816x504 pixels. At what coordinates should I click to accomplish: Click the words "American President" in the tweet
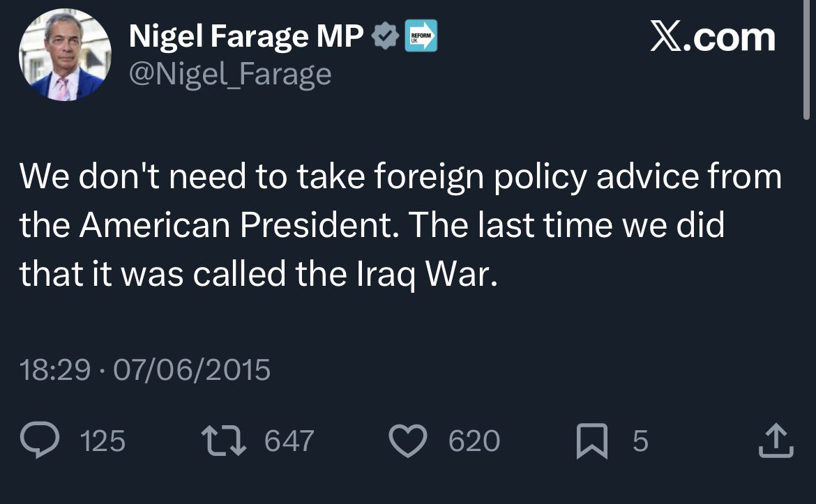237,226
